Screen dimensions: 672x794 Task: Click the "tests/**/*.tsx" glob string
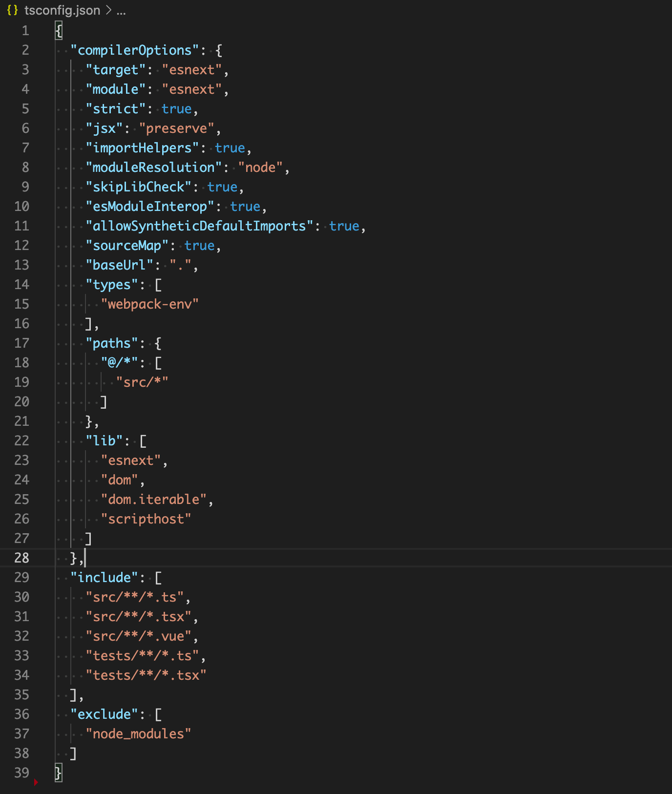(146, 675)
